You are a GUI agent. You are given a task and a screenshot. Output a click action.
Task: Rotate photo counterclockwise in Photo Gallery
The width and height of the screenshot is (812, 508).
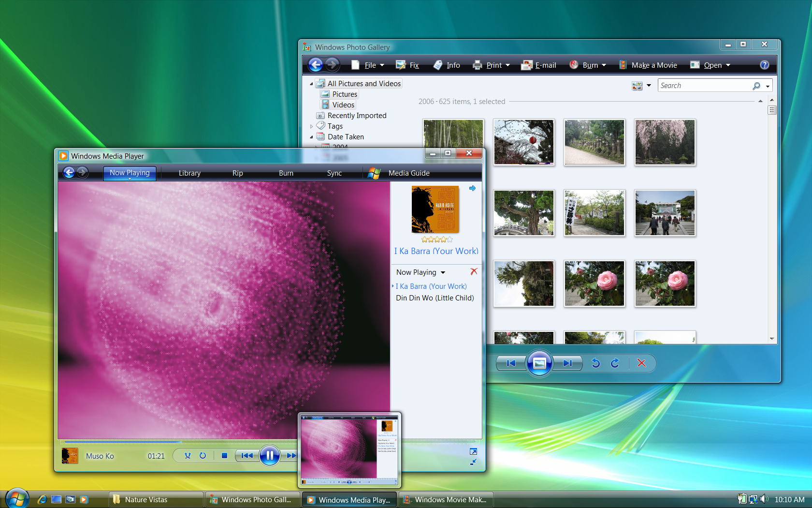595,363
